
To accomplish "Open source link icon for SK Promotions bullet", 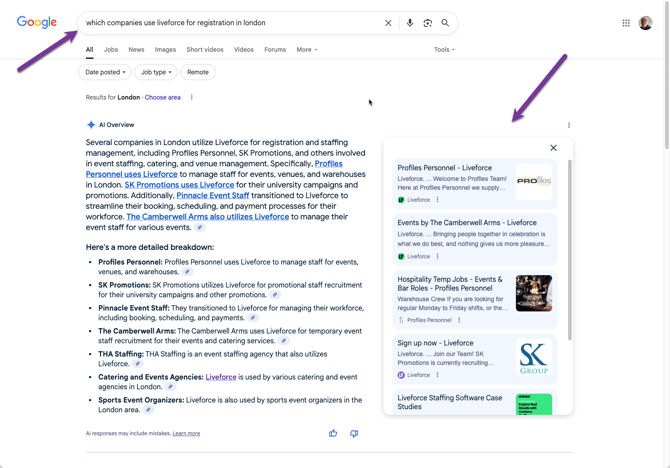I will (275, 295).
